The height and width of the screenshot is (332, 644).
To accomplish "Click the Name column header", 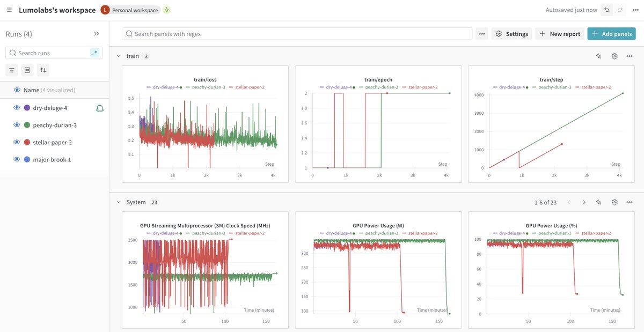I will (32, 90).
